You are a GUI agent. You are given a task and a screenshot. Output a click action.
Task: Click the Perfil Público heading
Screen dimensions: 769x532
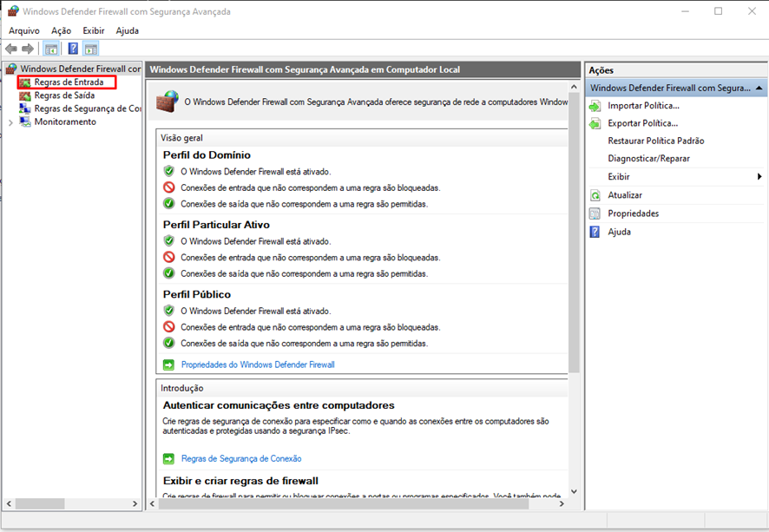[197, 294]
